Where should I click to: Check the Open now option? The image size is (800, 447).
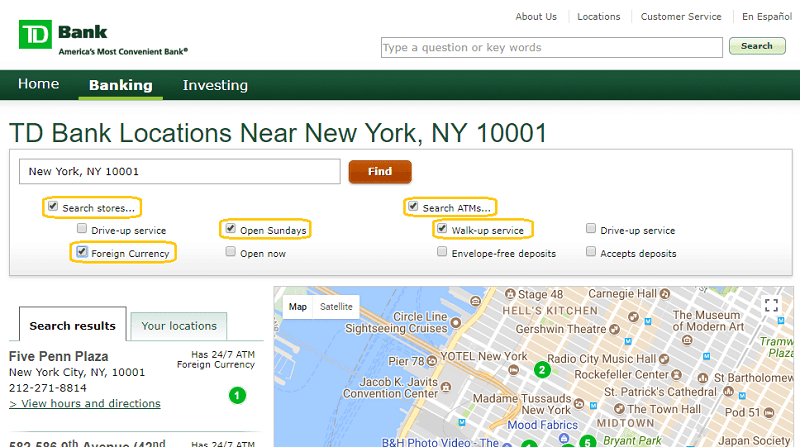coord(230,252)
